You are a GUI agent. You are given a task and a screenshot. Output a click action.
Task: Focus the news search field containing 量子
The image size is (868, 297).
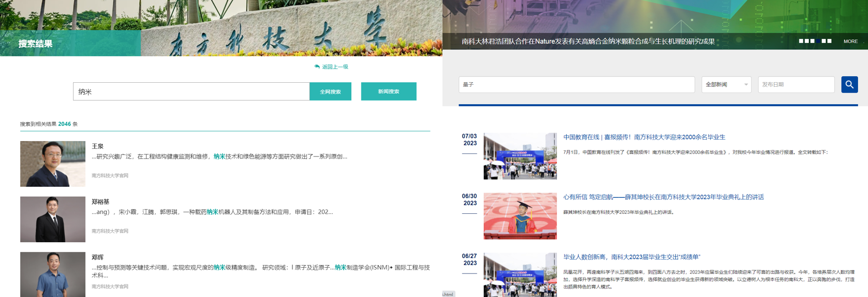pyautogui.click(x=577, y=85)
